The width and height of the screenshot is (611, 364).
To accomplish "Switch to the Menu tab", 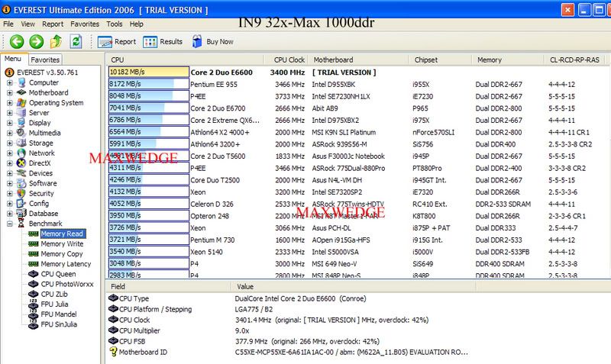I will [x=13, y=59].
